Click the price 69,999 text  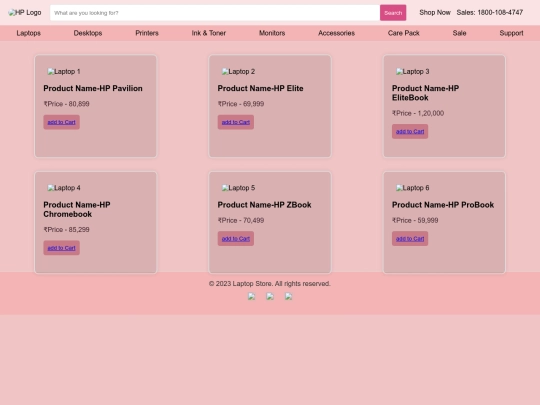(x=241, y=104)
